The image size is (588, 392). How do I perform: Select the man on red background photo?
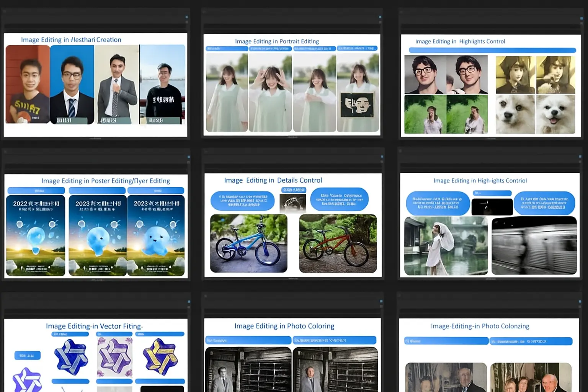pyautogui.click(x=28, y=84)
